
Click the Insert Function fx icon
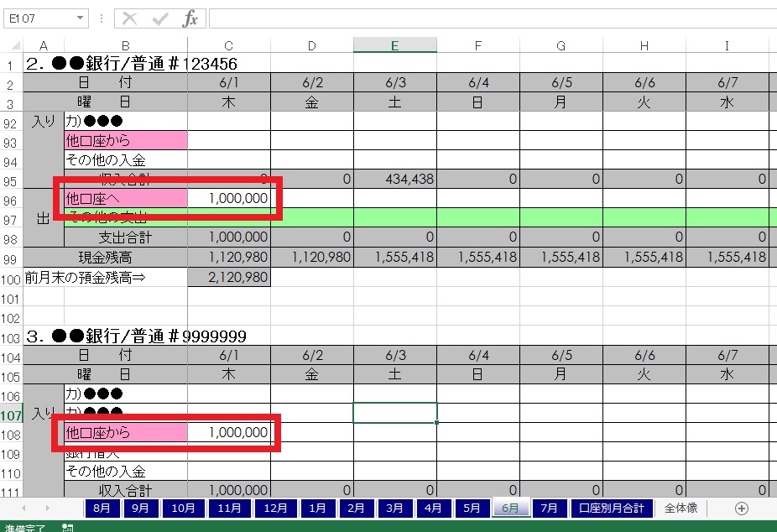(190, 18)
